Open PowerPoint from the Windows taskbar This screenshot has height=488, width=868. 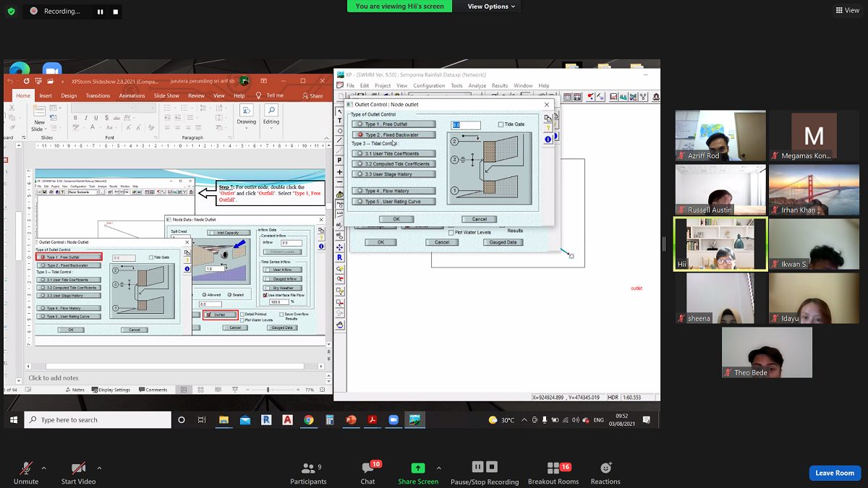point(352,420)
